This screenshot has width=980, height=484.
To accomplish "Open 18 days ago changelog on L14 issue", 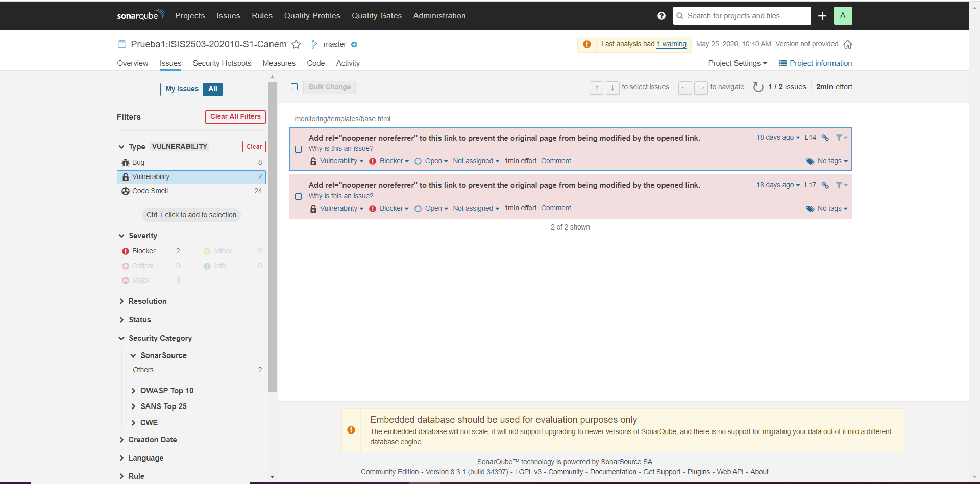I will coord(778,138).
